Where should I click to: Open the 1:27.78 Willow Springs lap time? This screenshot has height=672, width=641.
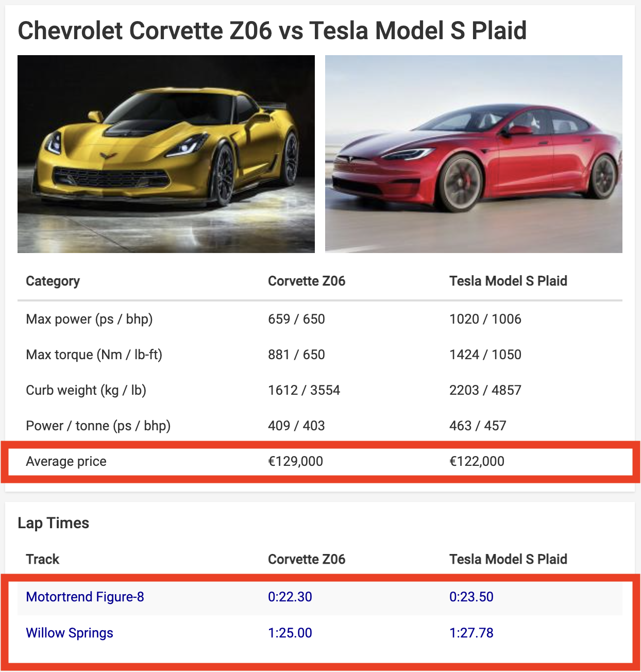pyautogui.click(x=471, y=633)
